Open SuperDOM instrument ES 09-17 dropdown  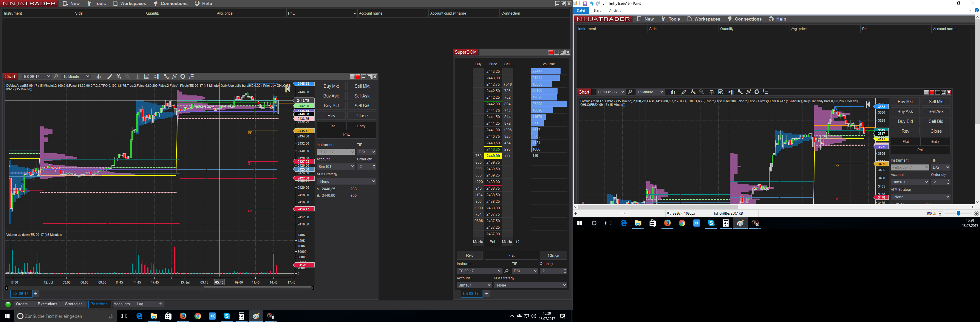pos(479,271)
